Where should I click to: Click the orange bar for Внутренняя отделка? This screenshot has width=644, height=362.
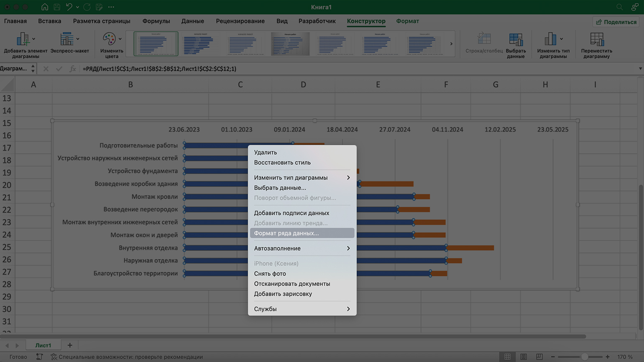tap(470, 248)
